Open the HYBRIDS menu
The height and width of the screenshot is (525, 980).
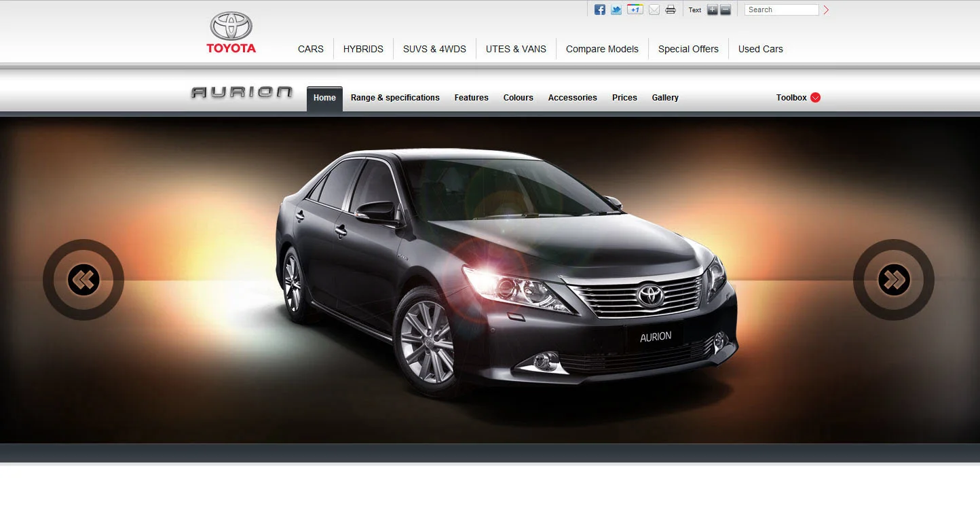click(363, 49)
